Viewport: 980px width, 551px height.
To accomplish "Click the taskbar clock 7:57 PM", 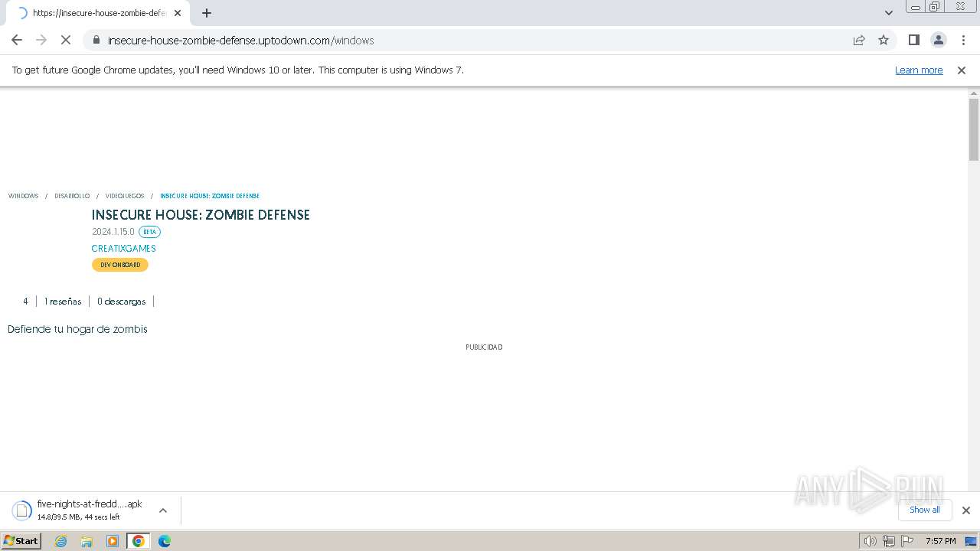I will pos(940,541).
